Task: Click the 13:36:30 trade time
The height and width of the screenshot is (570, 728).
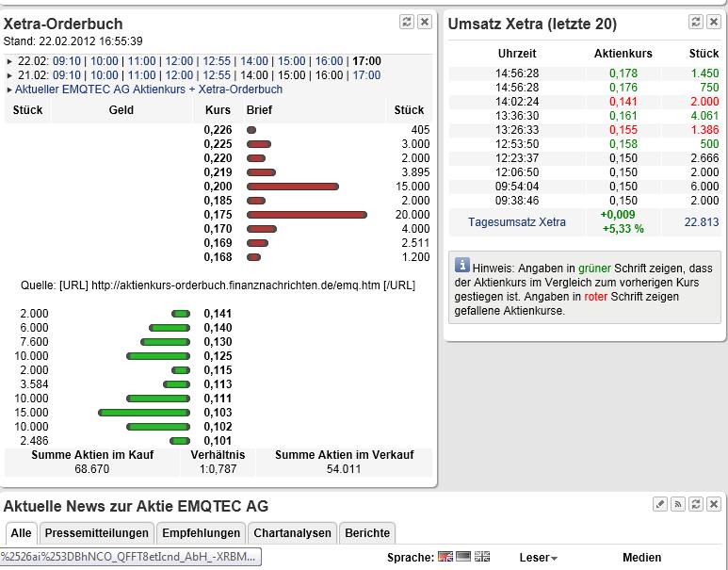Action: 517,116
